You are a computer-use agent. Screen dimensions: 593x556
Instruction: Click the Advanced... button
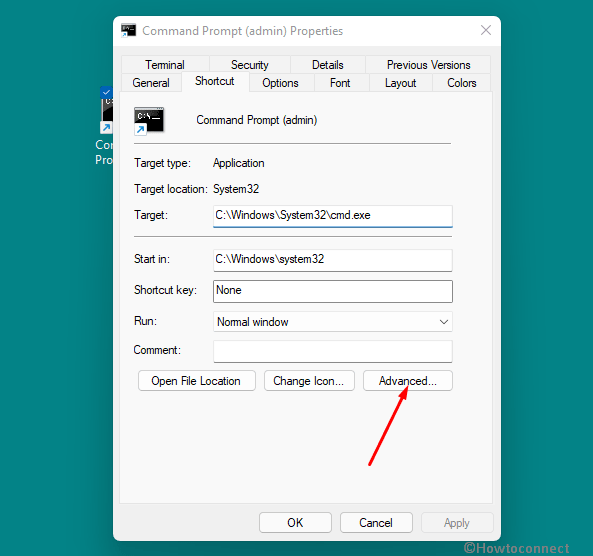[x=408, y=381]
